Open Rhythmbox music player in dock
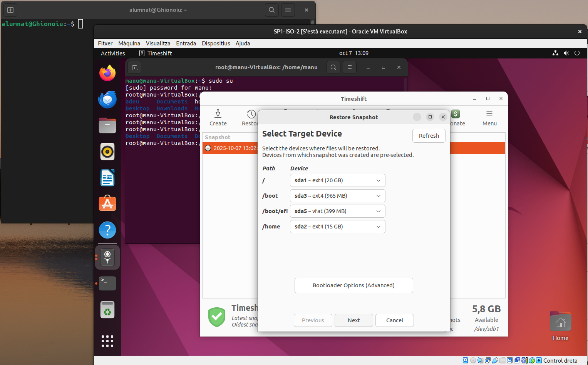Image resolution: width=588 pixels, height=365 pixels. coord(107,152)
